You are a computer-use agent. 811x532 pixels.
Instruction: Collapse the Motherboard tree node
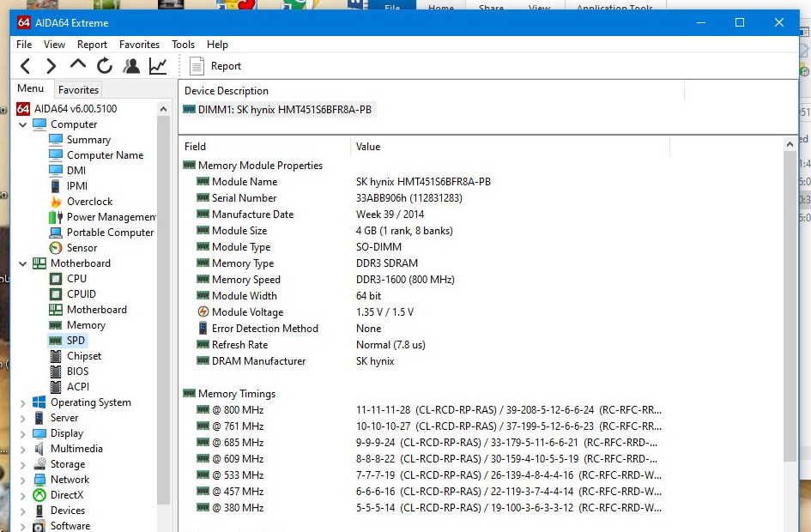[23, 263]
